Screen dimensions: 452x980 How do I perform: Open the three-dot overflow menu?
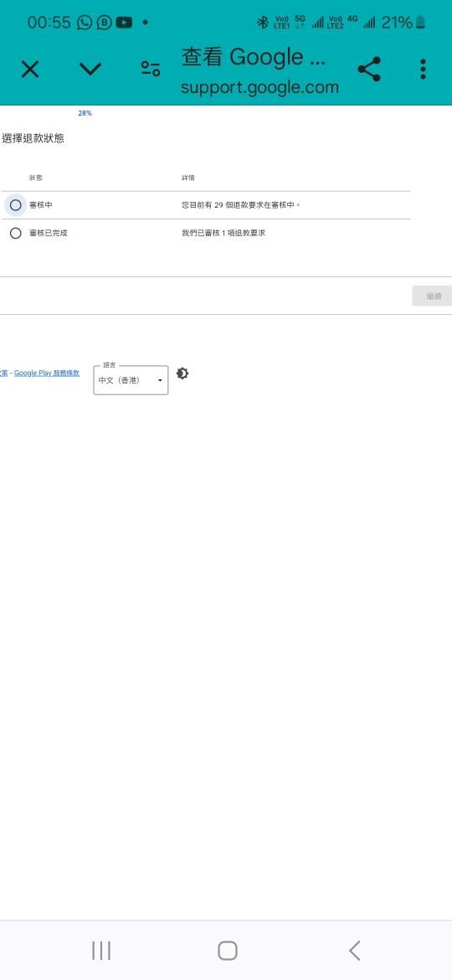pos(423,70)
